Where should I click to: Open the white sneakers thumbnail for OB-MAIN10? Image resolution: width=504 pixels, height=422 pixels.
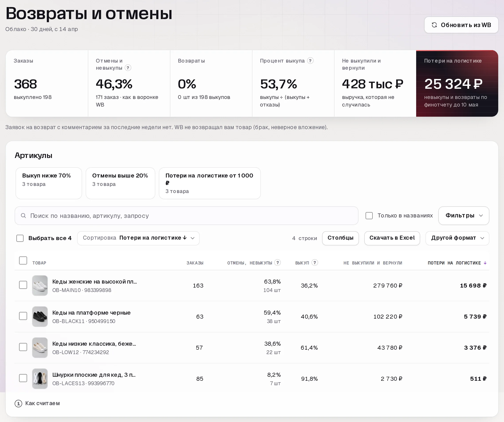[x=40, y=285]
